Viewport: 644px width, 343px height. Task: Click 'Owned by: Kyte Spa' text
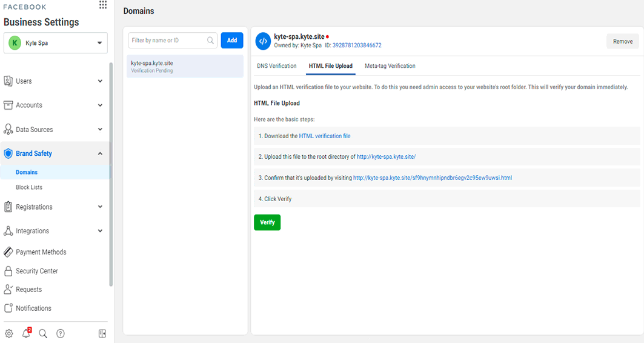(298, 45)
